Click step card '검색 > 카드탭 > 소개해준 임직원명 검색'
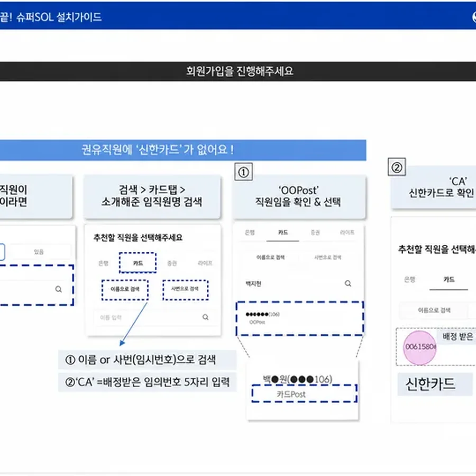Viewport: 476px width, 476px height. point(152,196)
